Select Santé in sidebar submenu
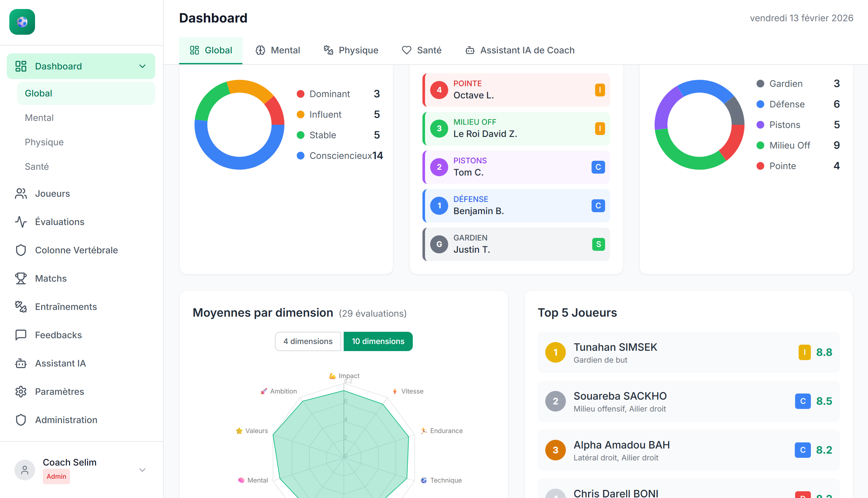 (86, 167)
